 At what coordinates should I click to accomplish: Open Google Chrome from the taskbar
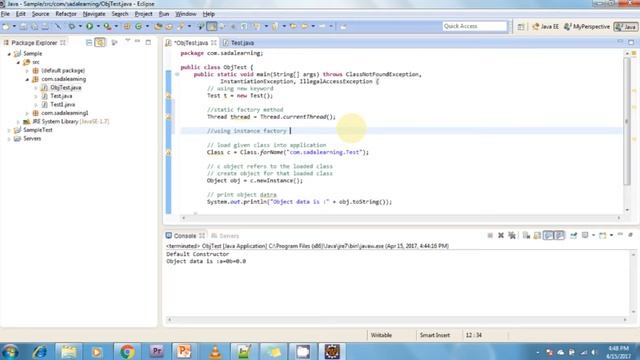click(127, 351)
